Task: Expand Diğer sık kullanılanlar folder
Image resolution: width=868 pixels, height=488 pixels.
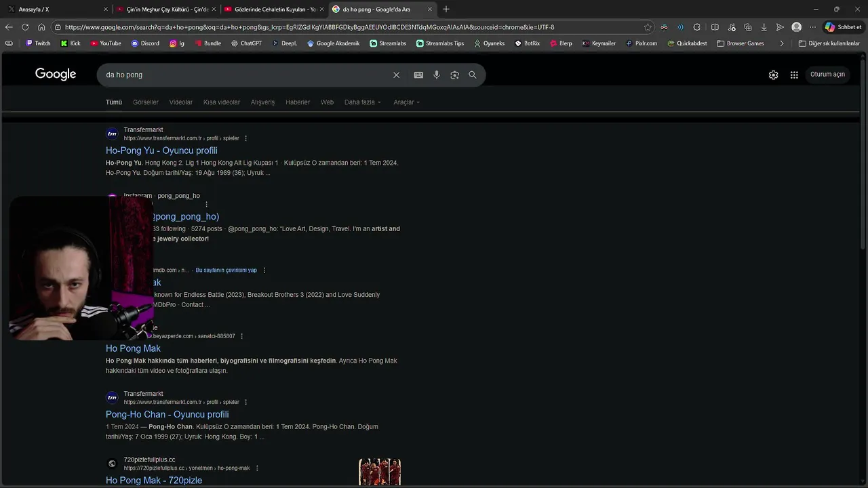Action: click(829, 43)
